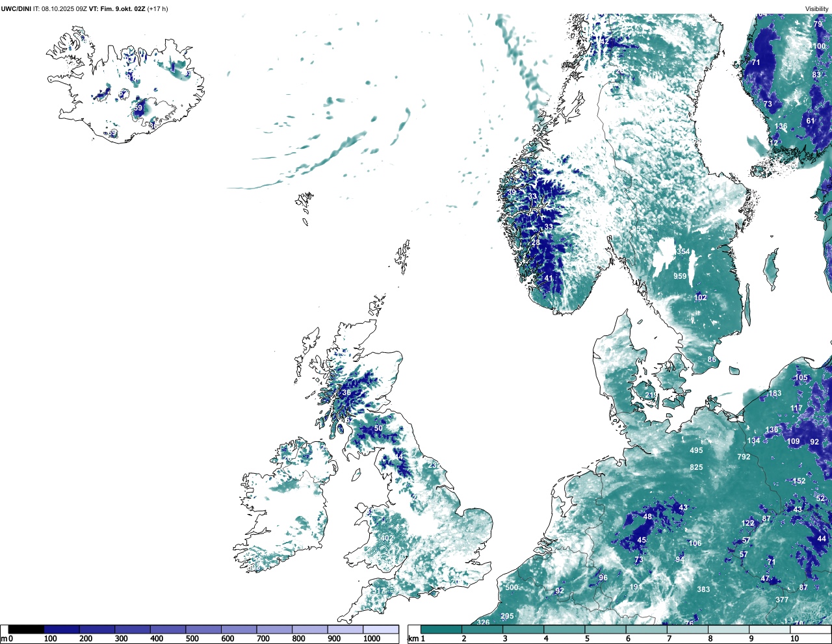Click the 400–500 m legend swatch

coord(168,629)
